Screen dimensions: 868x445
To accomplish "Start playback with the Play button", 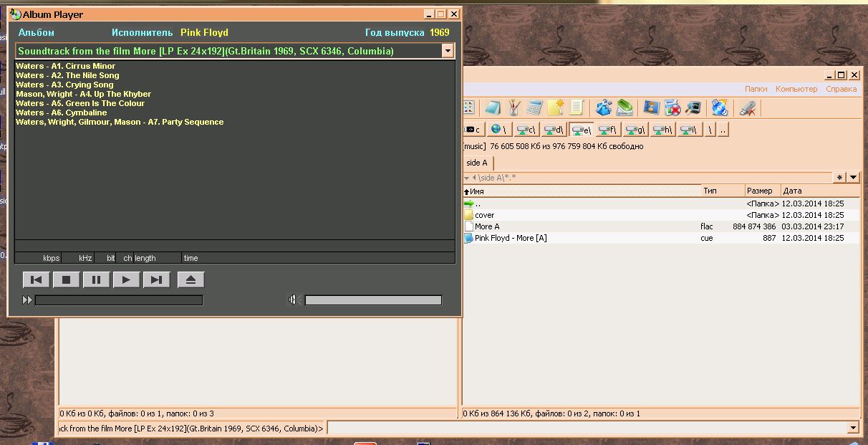I will point(126,280).
